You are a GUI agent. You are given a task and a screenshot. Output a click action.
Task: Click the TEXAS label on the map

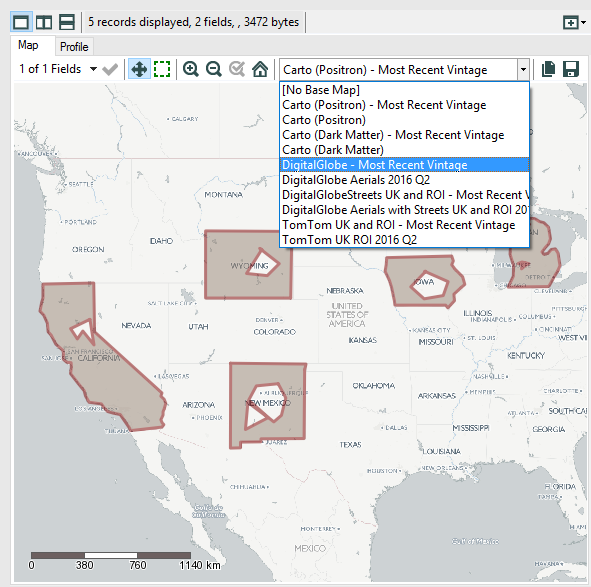coord(350,444)
